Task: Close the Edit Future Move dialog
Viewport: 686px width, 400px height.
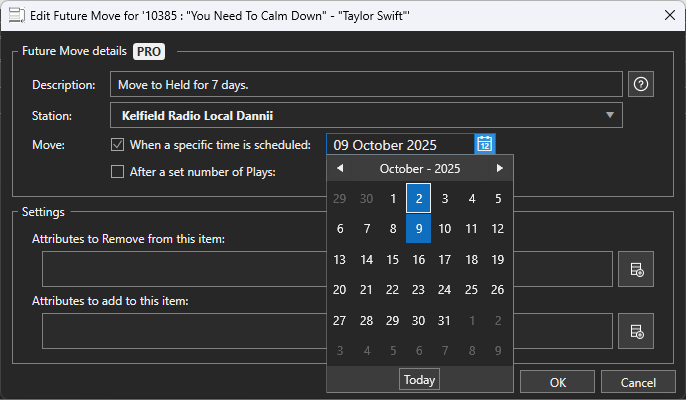Action: click(667, 15)
